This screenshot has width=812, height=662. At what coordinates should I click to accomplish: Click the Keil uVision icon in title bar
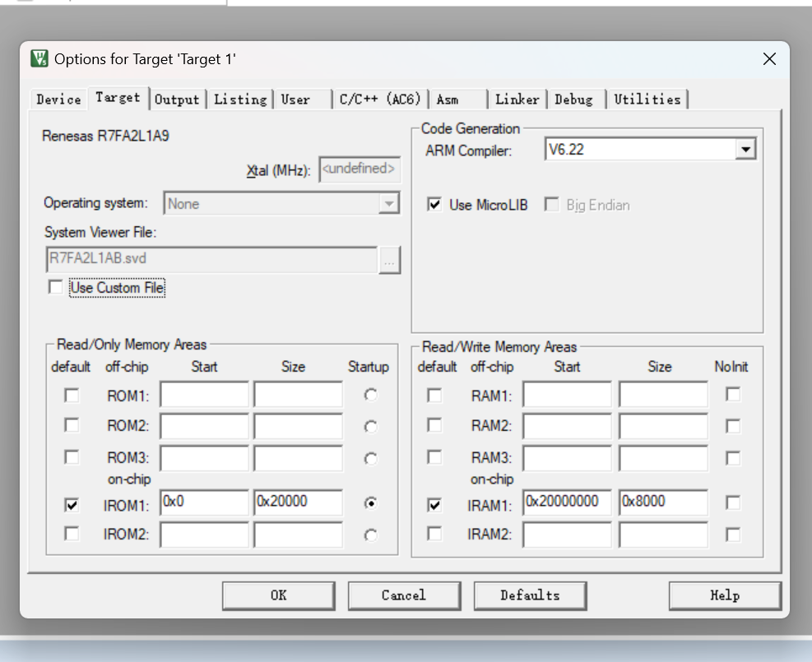(x=39, y=58)
